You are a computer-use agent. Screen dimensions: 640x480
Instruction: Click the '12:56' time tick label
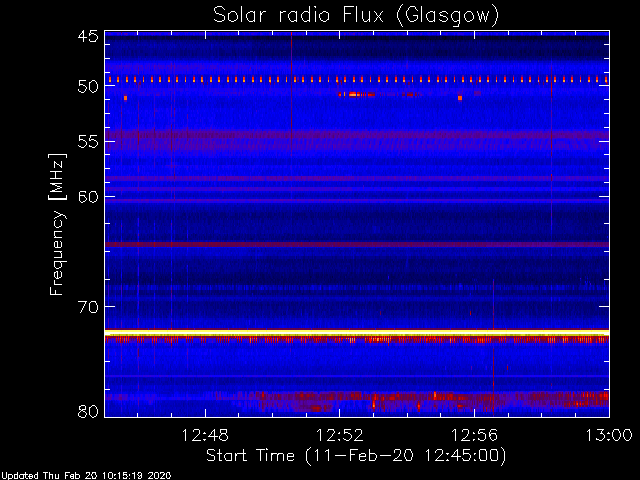point(474,436)
